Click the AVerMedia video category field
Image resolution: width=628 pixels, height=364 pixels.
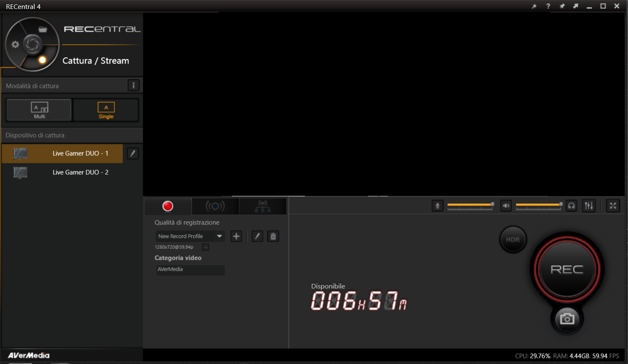click(x=190, y=270)
